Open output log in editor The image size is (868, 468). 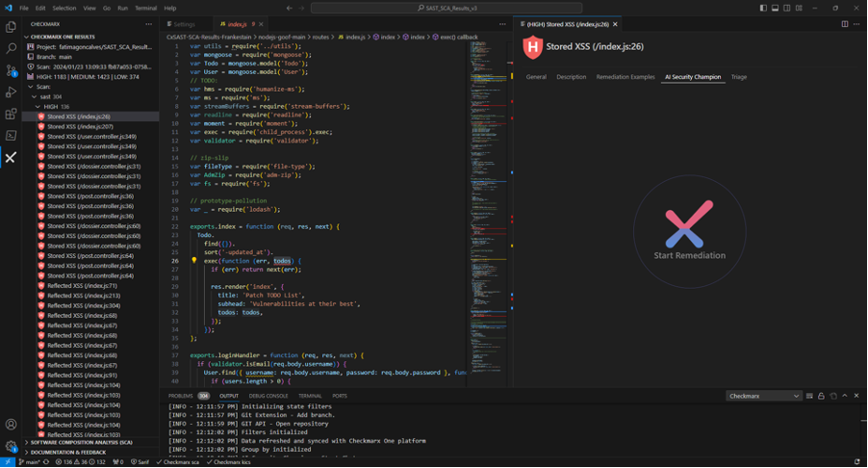tap(833, 396)
